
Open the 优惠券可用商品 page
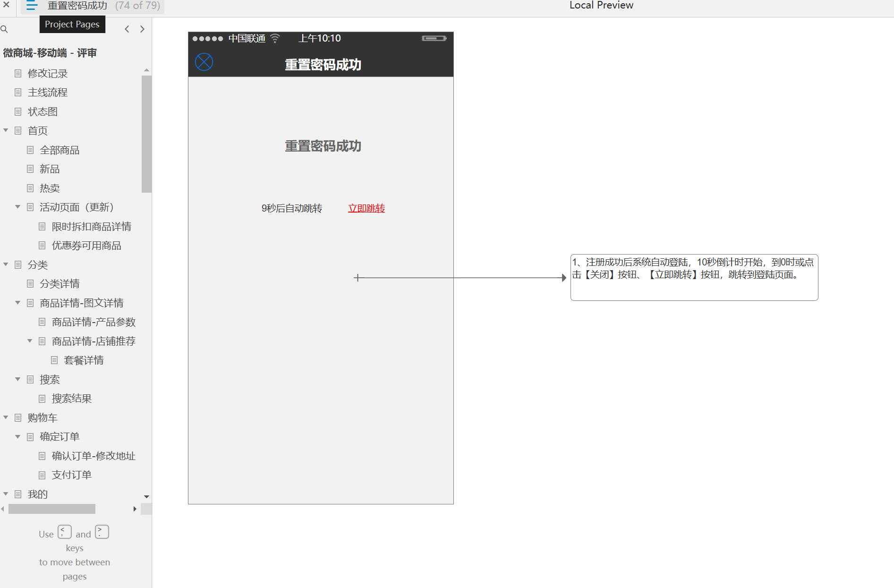coord(85,245)
